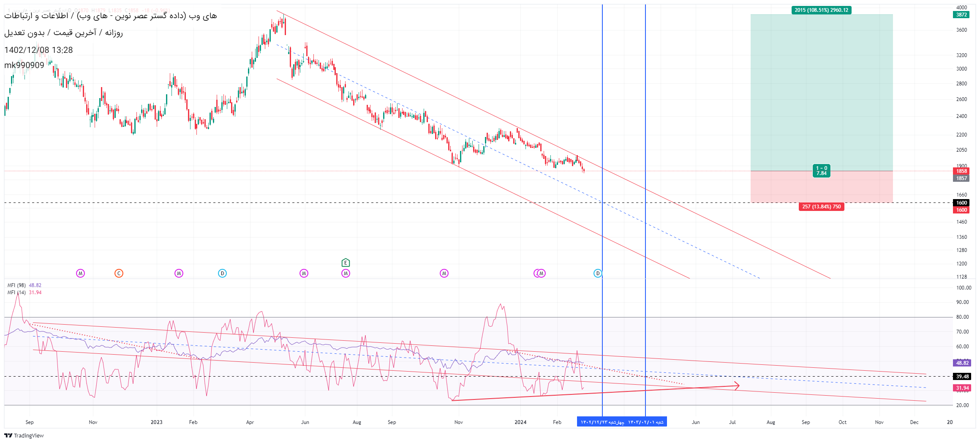Select the red stop label reading 257 (13.84%)

[x=821, y=207]
